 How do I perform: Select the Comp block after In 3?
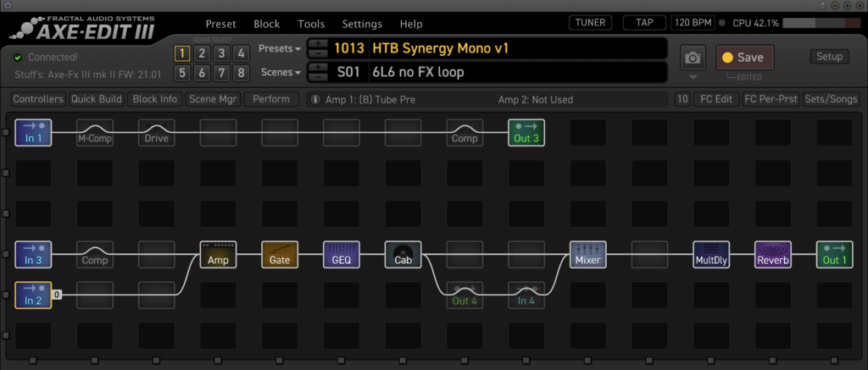[x=95, y=254]
